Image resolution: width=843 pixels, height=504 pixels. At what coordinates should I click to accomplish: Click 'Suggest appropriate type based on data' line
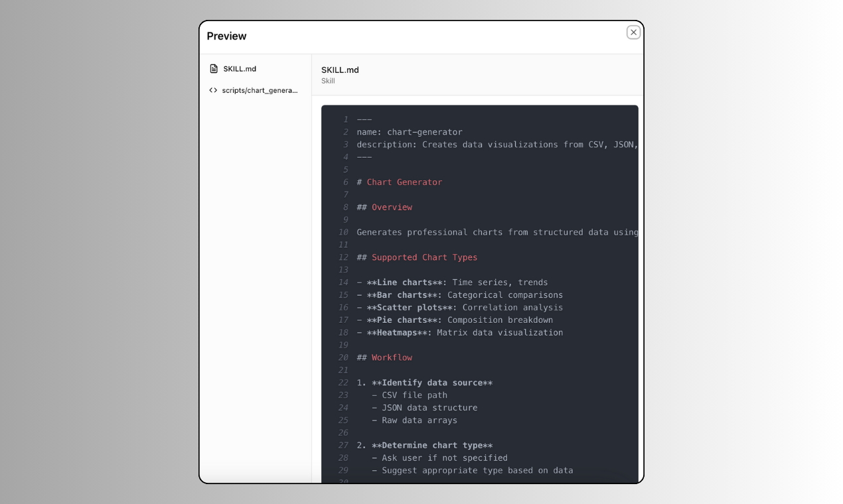coord(472,471)
